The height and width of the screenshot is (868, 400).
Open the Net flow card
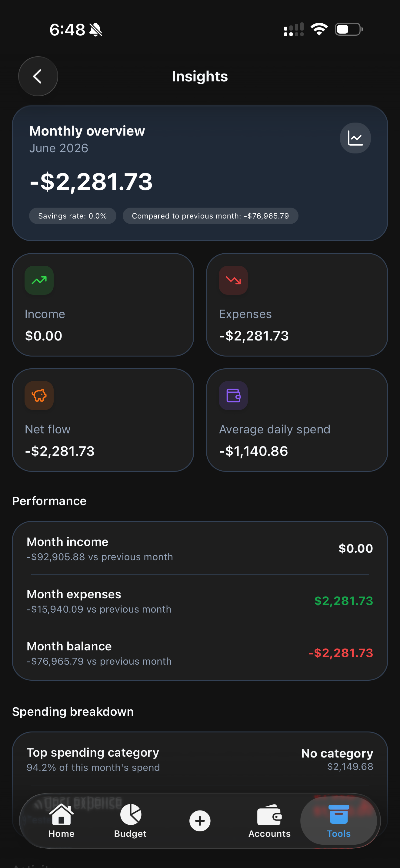[x=103, y=420]
